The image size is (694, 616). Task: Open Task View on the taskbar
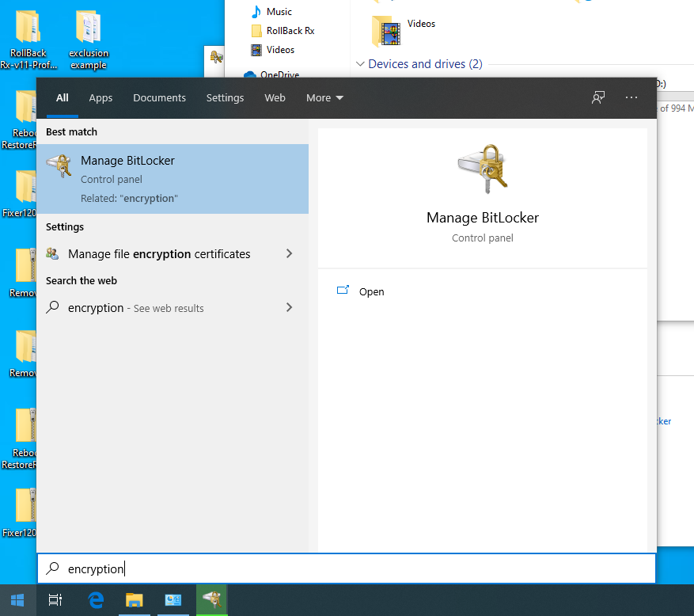pos(55,600)
